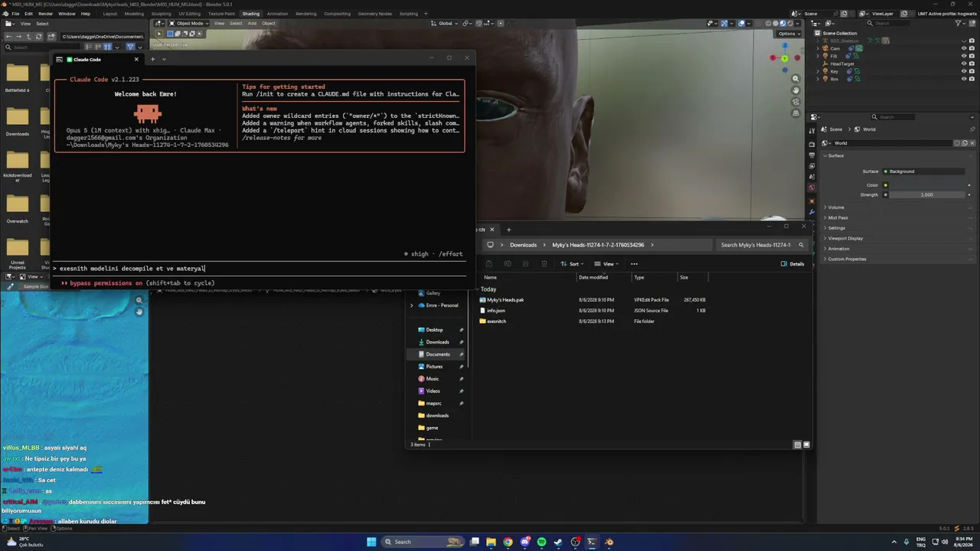
Task: Open the viewport Options dropdown
Action: point(788,34)
